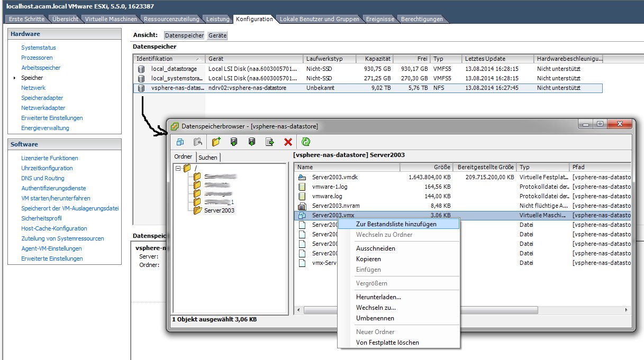Click the upload-to-datastore icon with up arrow
Screen dimensions: 644x360
tap(233, 142)
